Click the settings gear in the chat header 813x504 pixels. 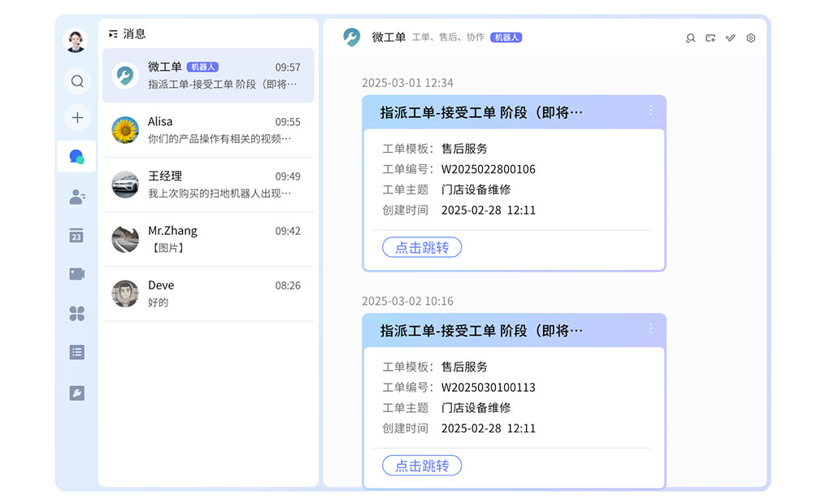coord(750,38)
